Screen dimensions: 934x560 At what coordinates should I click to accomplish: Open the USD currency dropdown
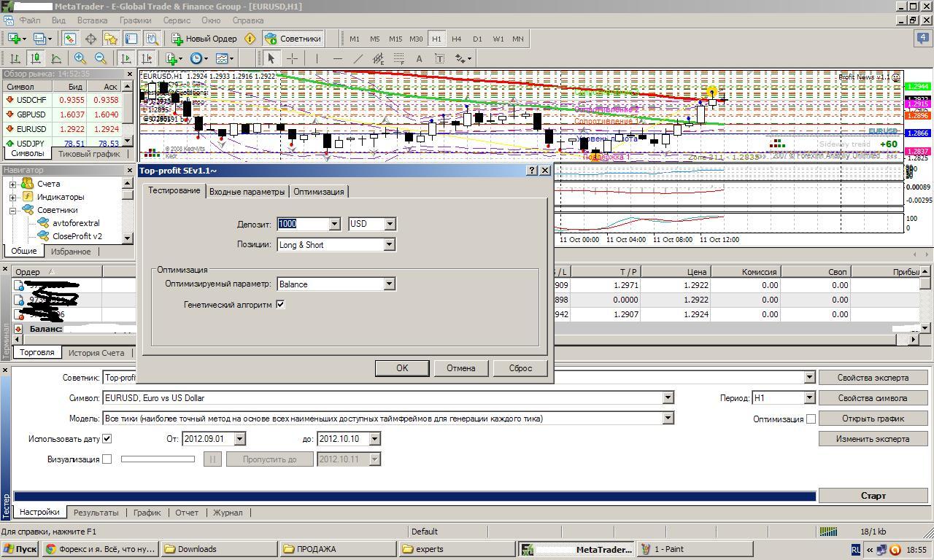pyautogui.click(x=390, y=224)
